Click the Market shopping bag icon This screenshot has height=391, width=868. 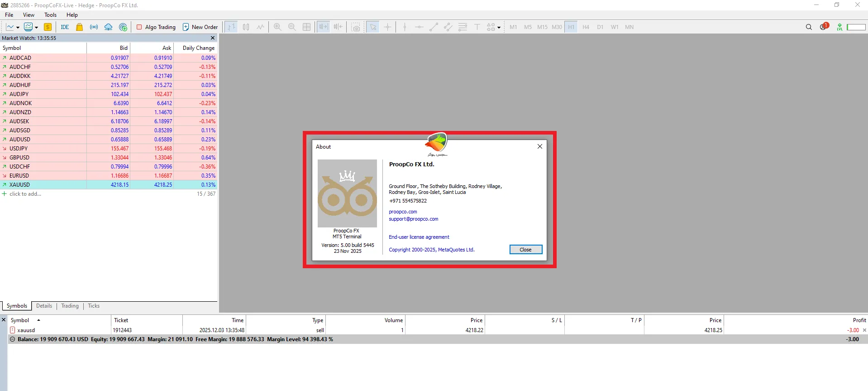tap(80, 27)
